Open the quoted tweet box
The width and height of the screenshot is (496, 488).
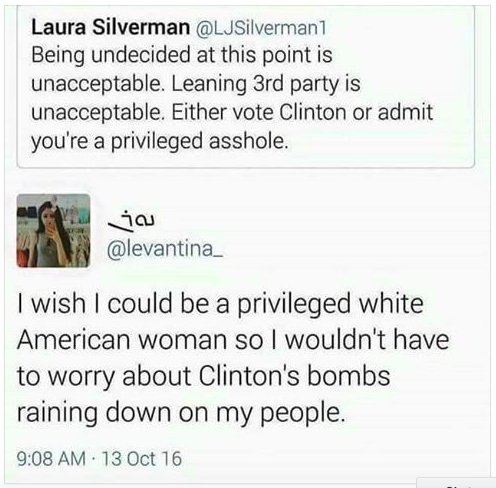point(246,86)
